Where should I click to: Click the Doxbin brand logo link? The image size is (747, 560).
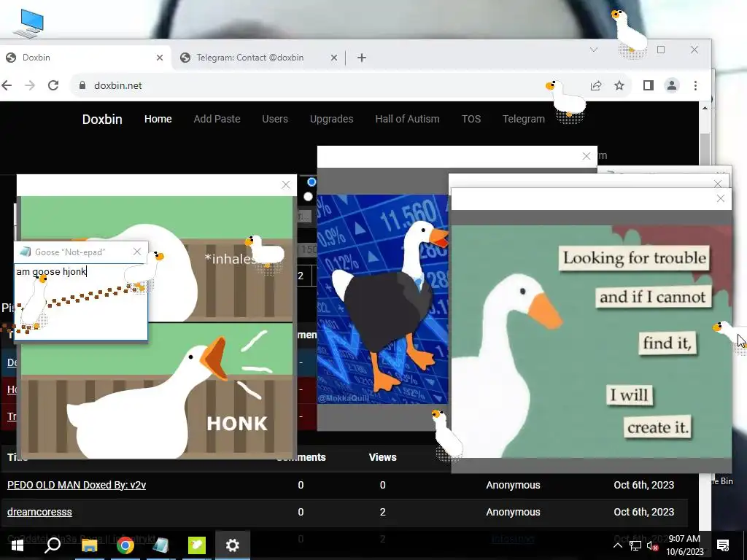[x=102, y=119]
